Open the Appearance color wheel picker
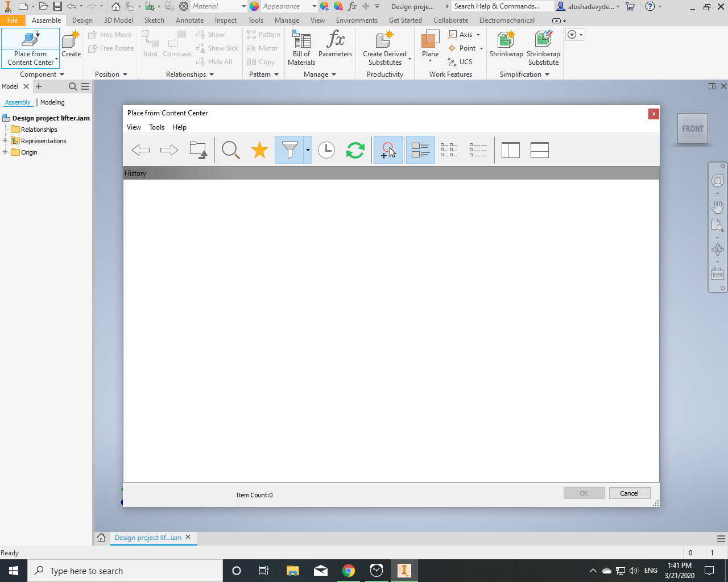The image size is (728, 582). 253,6
